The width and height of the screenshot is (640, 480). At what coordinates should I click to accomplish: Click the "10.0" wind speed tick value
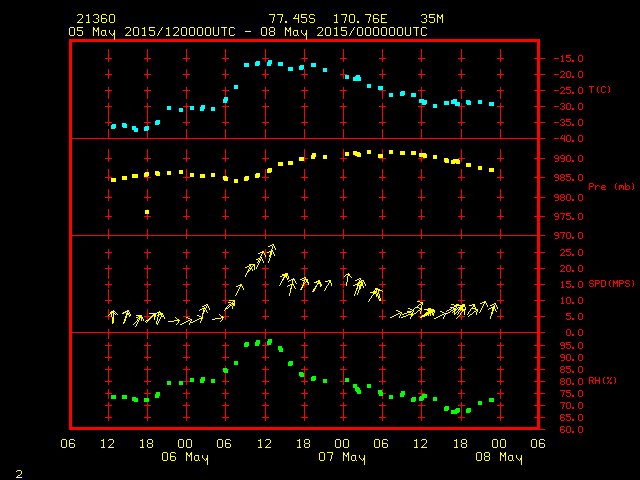point(572,301)
